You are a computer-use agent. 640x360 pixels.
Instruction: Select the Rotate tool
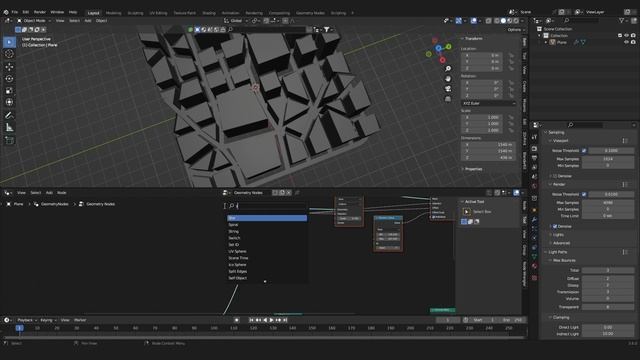coord(9,78)
